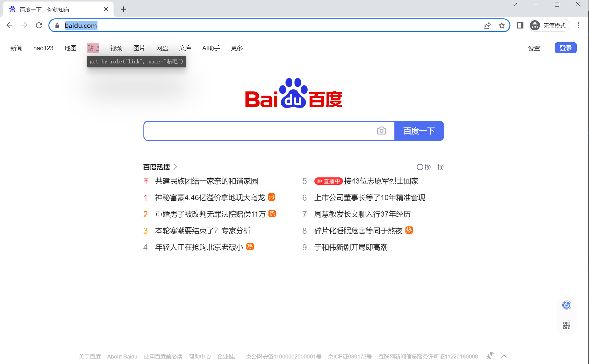This screenshot has height=364, width=589.
Task: Refresh hot searches with 换一换
Action: click(x=430, y=167)
